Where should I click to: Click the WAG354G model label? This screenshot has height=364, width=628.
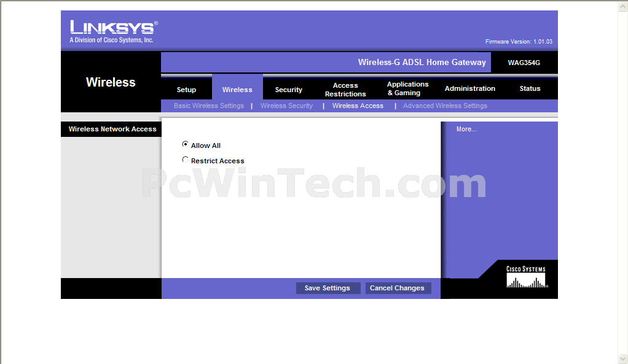click(524, 63)
